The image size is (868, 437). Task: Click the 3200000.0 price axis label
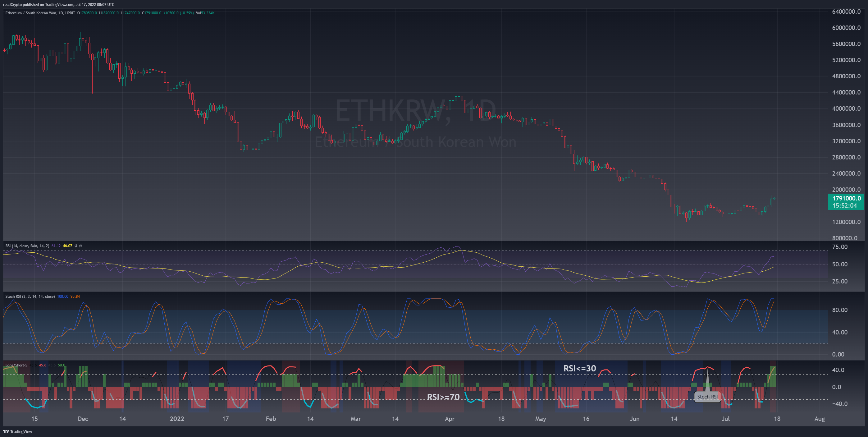click(846, 141)
